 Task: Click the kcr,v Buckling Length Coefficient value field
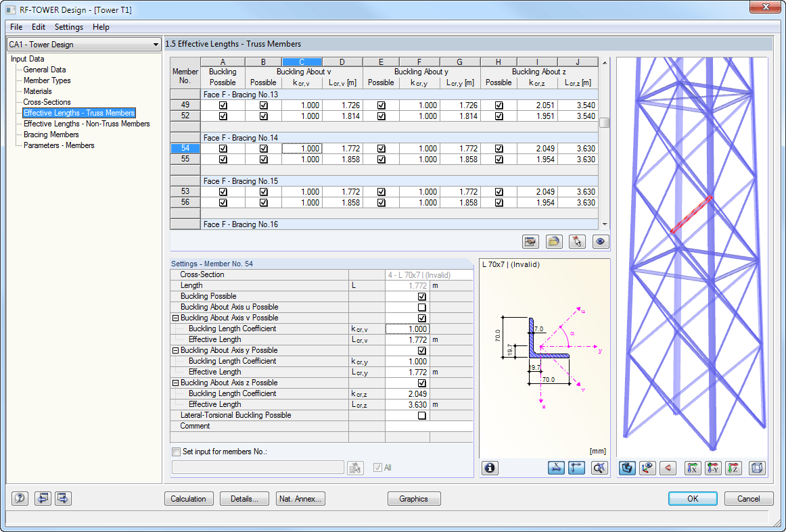coord(407,329)
